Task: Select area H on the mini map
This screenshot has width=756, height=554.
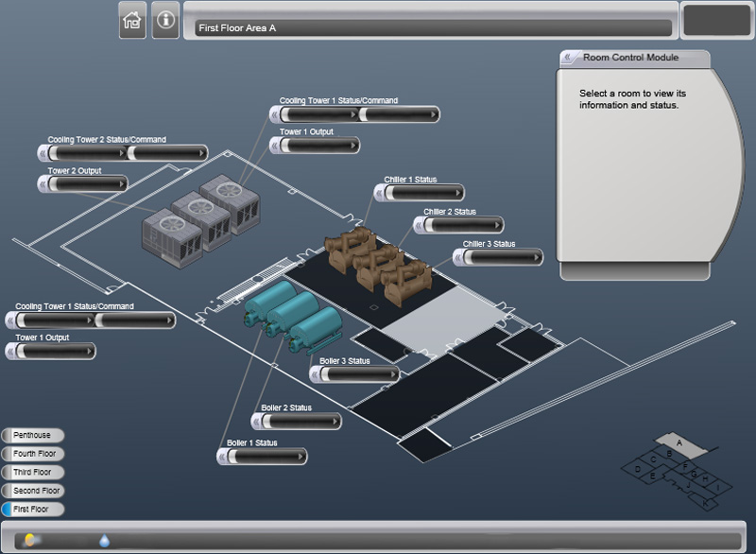Action: tap(705, 478)
